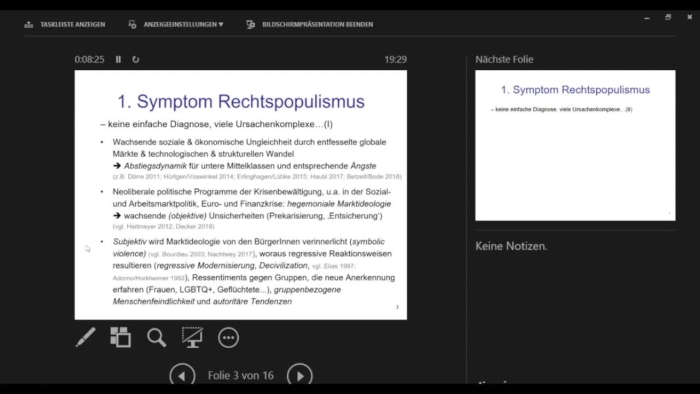Click the current slide main view
This screenshot has width=700, height=394.
click(x=241, y=195)
